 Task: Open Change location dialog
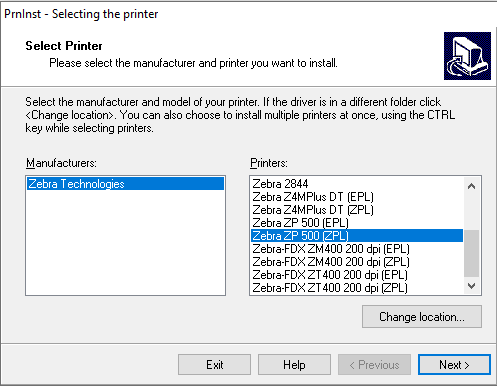422,317
